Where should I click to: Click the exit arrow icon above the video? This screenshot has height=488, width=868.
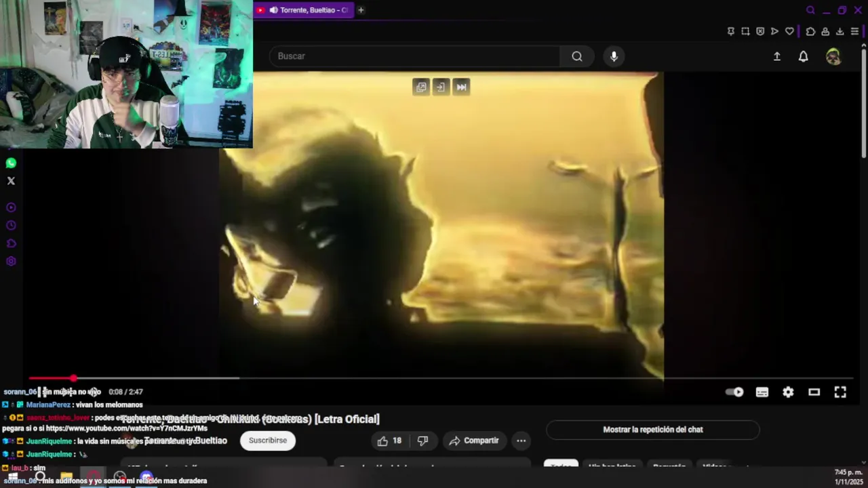(x=441, y=87)
